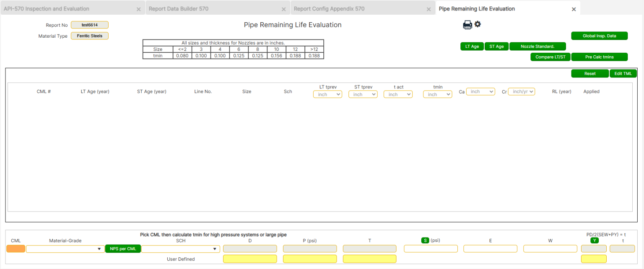Screen dimensions: 644x269
Task: Click the NPS per CML button
Action: click(x=123, y=248)
